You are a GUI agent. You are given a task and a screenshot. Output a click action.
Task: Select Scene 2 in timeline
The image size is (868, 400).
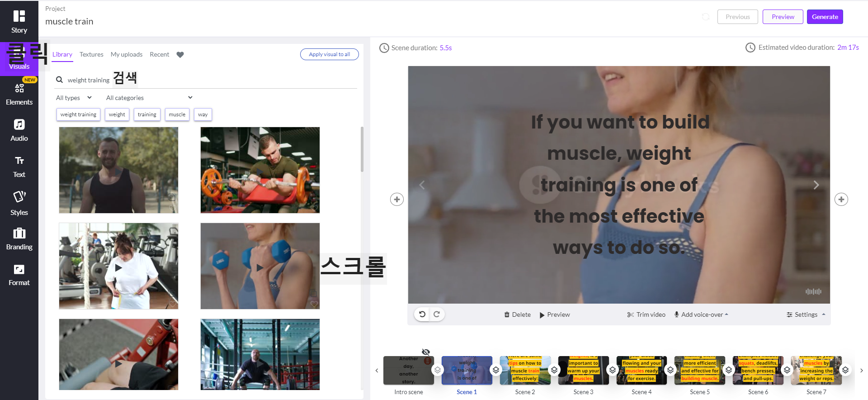coord(525,370)
